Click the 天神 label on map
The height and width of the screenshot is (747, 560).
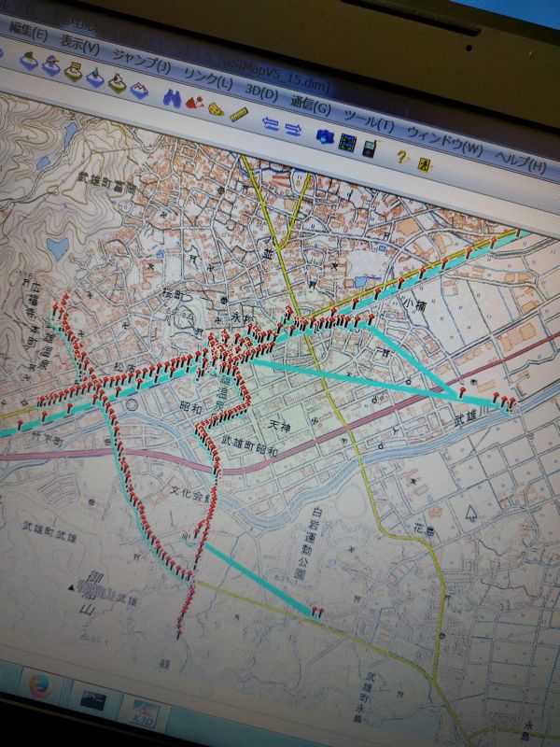tap(278, 424)
